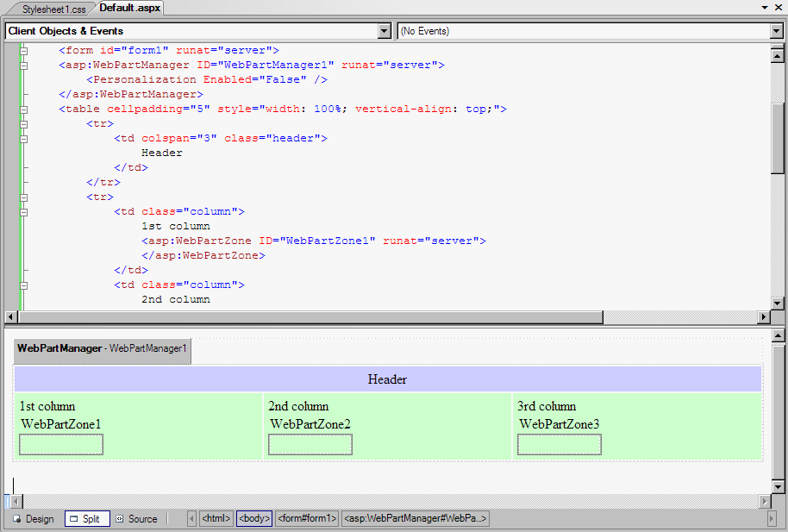Click the design pane horizontal scroll left arrow
Image resolution: width=788 pixels, height=532 pixels.
point(16,501)
